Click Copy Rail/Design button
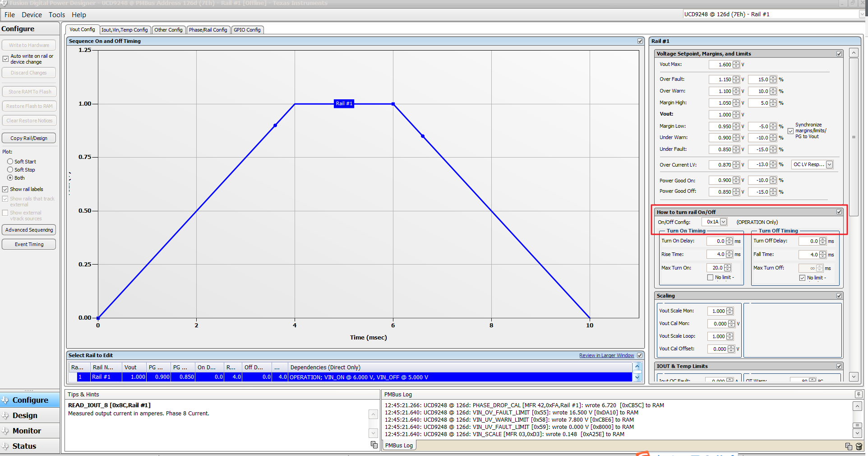The image size is (868, 456). pos(29,138)
